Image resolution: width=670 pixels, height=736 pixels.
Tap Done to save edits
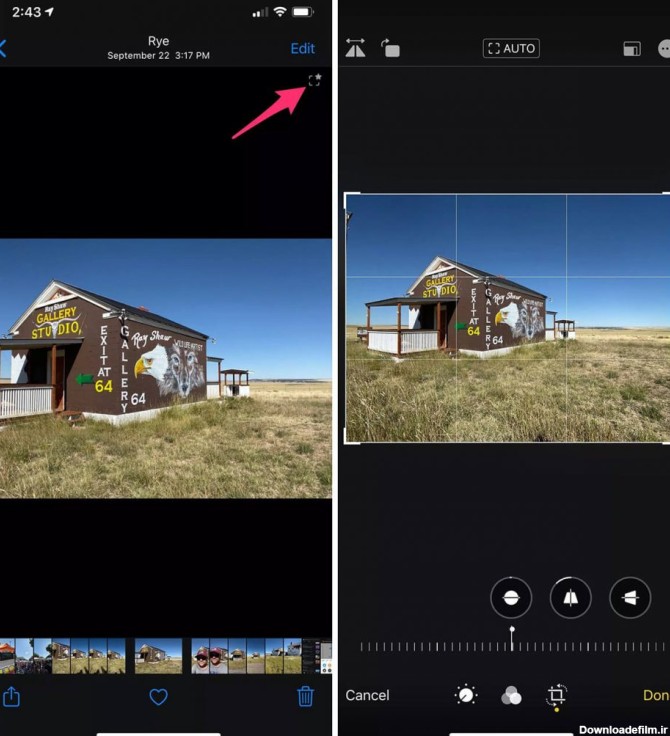656,695
